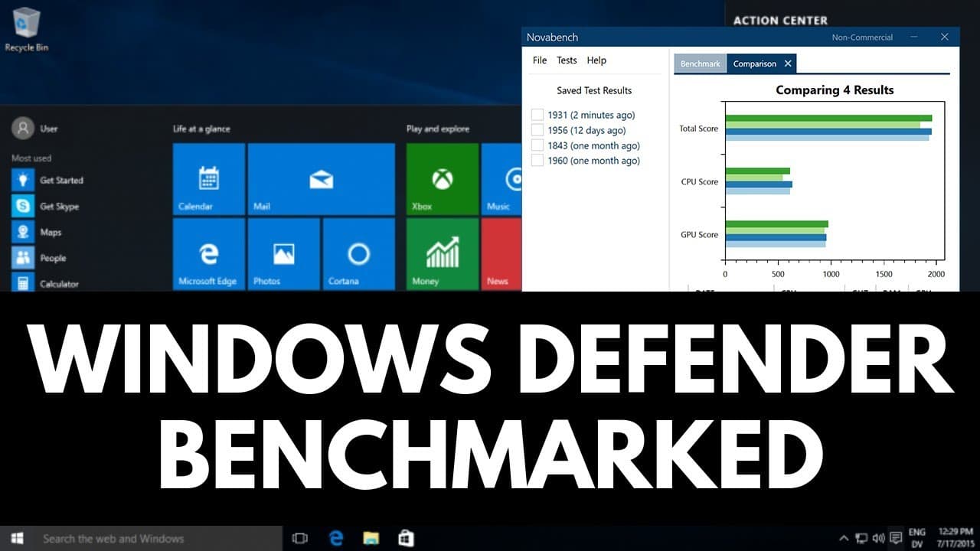
Task: Show hidden tray icons chevron
Action: [844, 538]
